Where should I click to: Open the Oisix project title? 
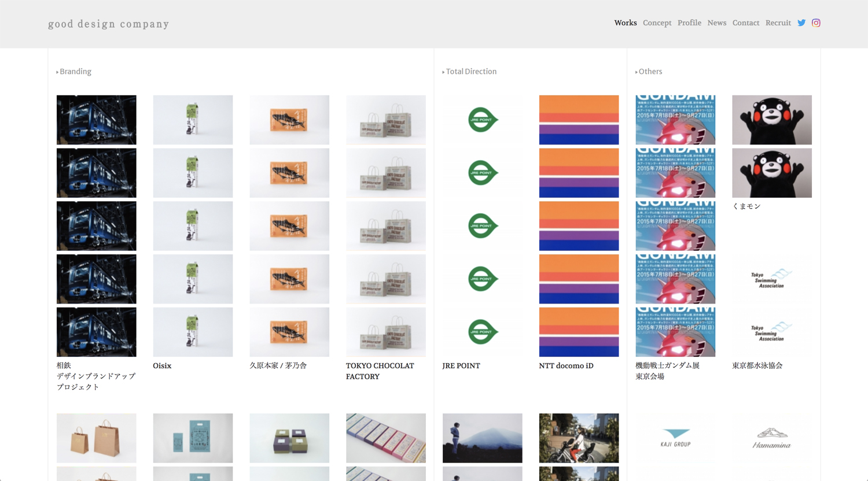[162, 366]
